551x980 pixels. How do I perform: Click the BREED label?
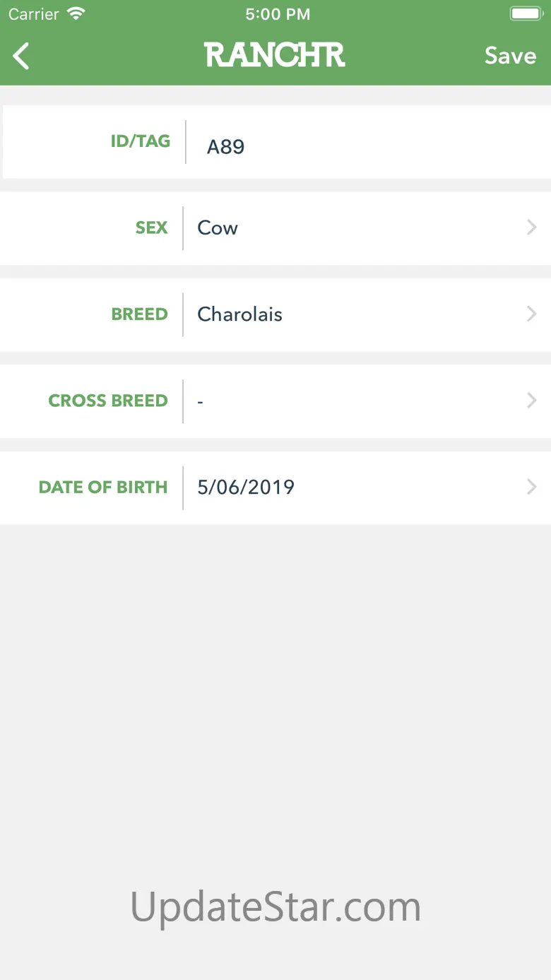pos(139,314)
